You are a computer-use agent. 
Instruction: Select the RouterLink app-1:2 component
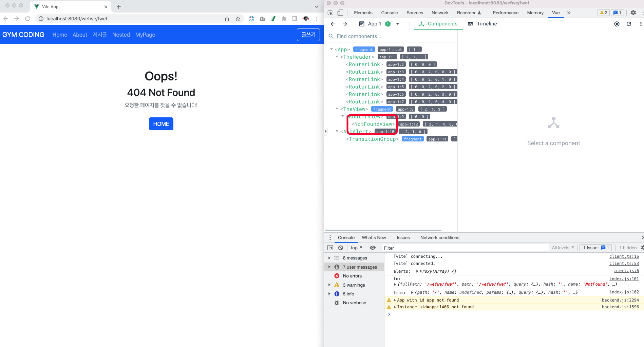pos(364,64)
